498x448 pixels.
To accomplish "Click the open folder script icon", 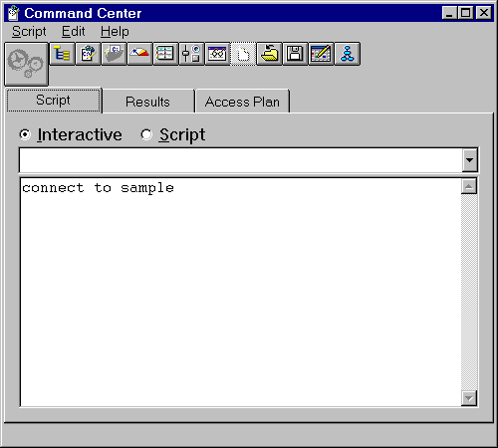I will [269, 54].
